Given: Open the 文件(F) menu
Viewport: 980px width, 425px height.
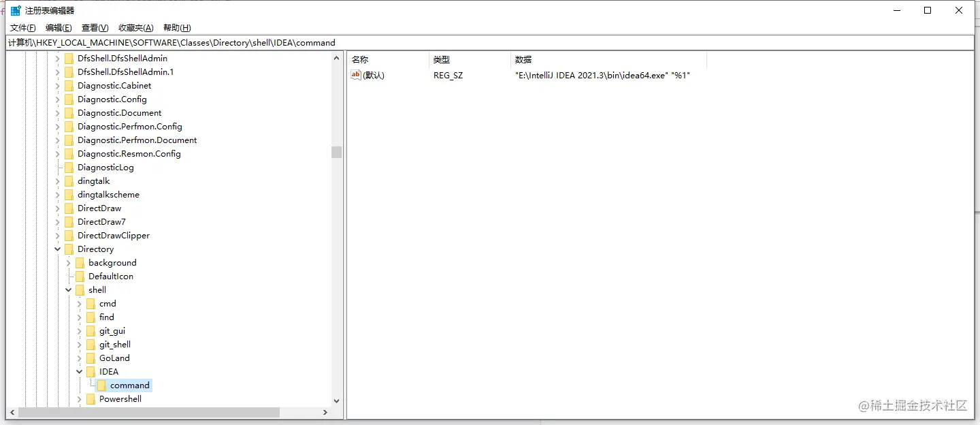Looking at the screenshot, I should coord(22,28).
